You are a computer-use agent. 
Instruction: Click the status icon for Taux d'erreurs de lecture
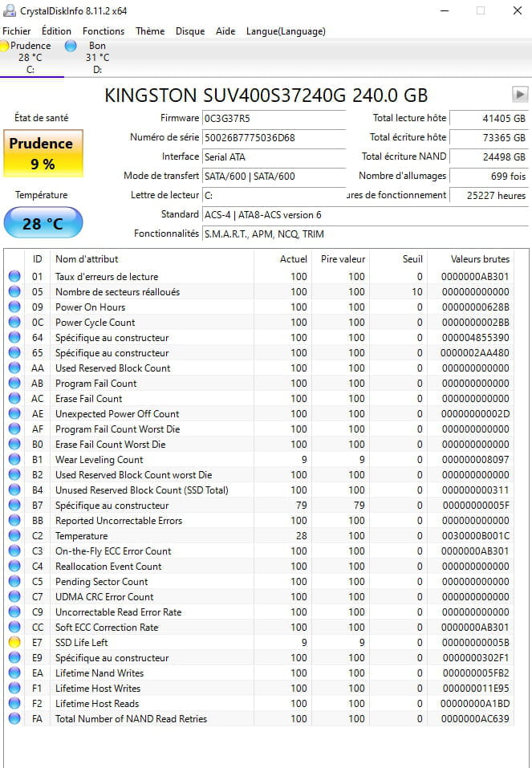[14, 276]
